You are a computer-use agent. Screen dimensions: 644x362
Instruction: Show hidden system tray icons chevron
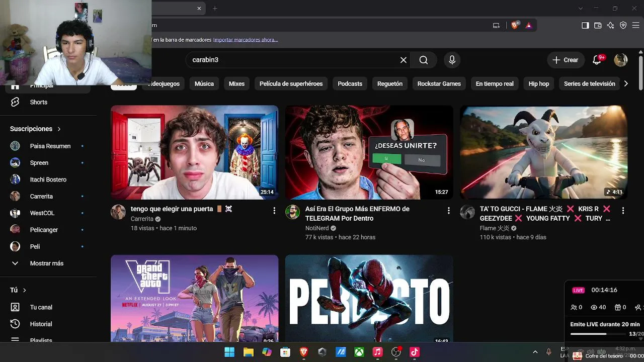pos(535,352)
